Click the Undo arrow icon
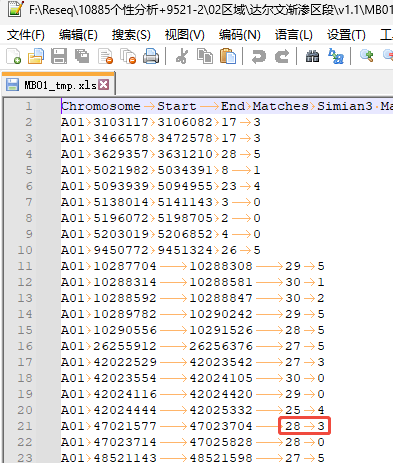The image size is (393, 463). click(x=259, y=56)
